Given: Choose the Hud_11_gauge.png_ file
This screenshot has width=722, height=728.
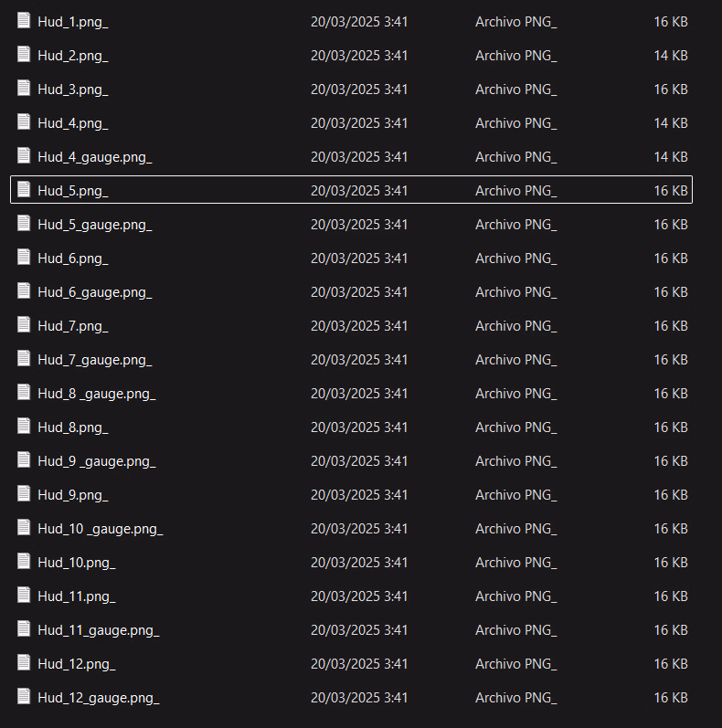Looking at the screenshot, I should (99, 630).
